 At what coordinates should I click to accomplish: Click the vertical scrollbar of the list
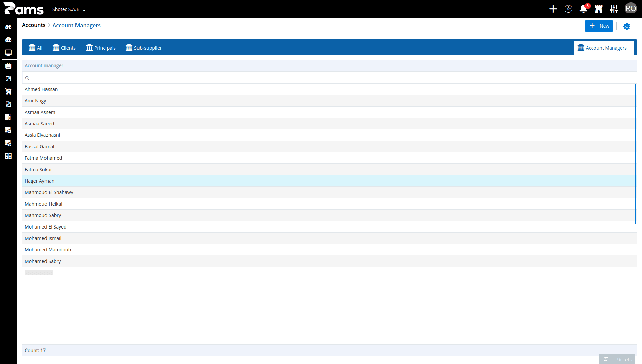click(x=635, y=154)
